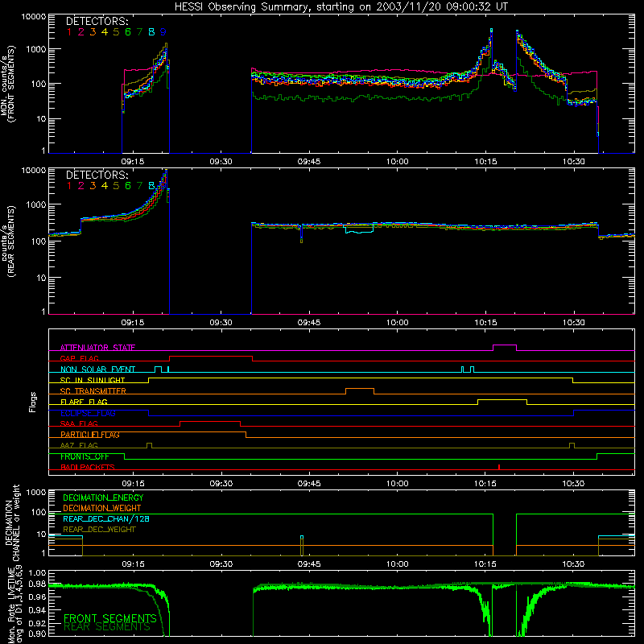Image resolution: width=644 pixels, height=644 pixels.
Task: Click the ATTENUATOR_STATE flag label
Action: [97, 348]
